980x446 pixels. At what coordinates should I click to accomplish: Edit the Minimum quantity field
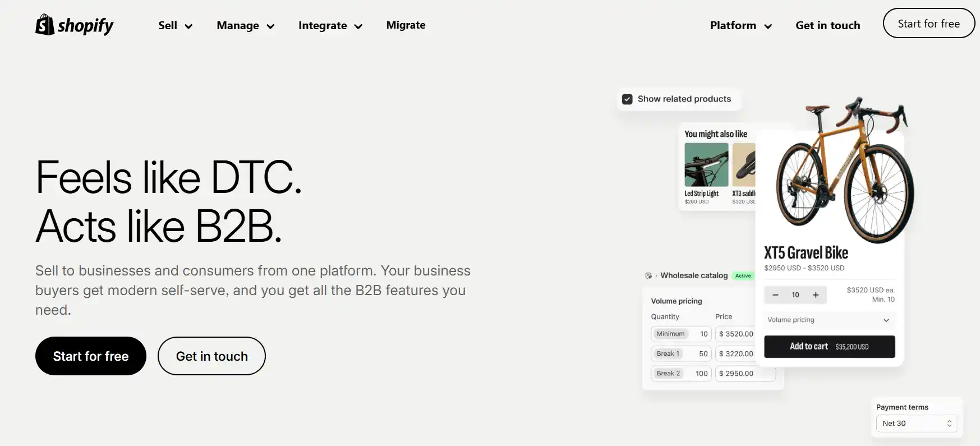[x=681, y=334]
